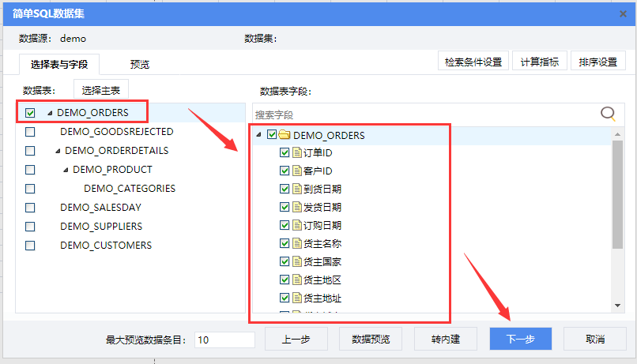The width and height of the screenshot is (637, 364).
Task: Switch to the 预览 tab
Action: [x=140, y=64]
